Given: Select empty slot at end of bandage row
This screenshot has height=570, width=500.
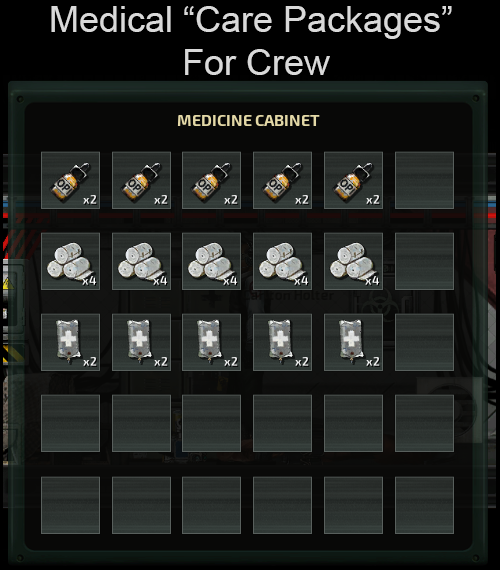Looking at the screenshot, I should click(424, 261).
